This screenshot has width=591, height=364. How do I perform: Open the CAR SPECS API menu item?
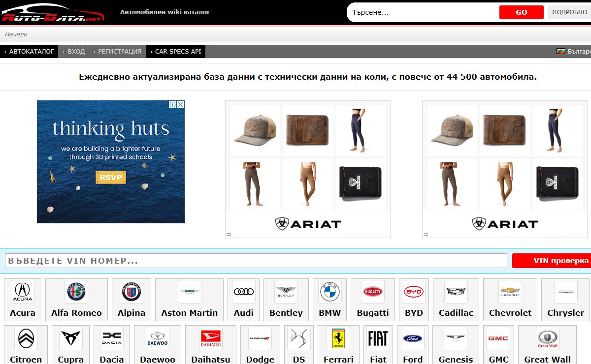175,51
